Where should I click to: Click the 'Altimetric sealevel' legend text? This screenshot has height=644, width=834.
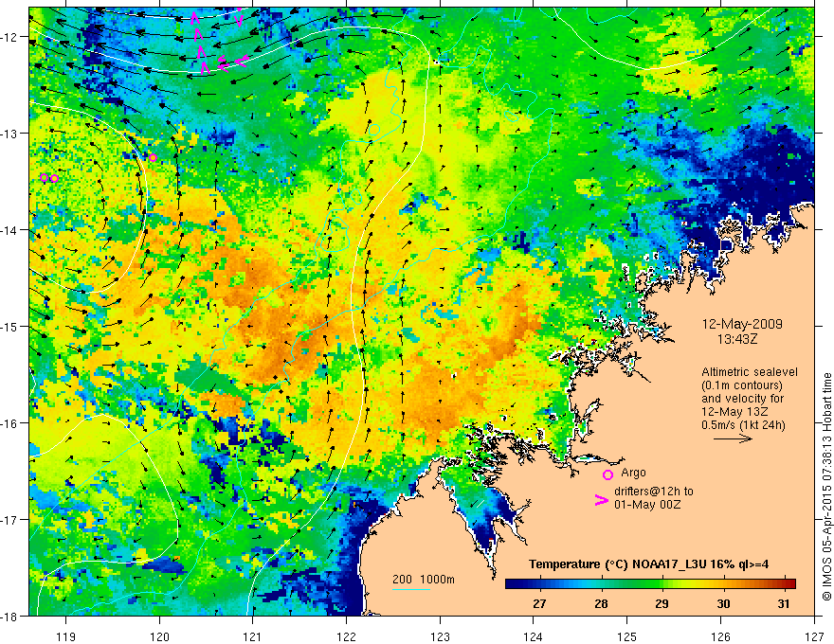(x=750, y=372)
